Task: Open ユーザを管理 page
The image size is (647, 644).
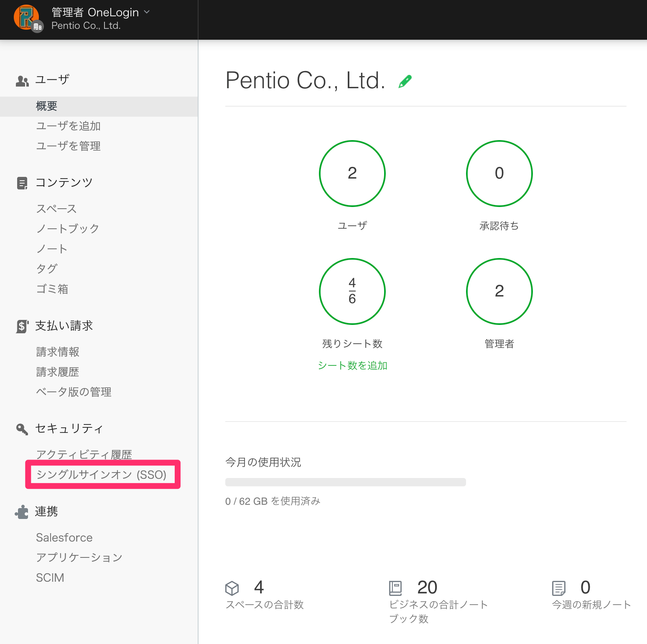Action: click(69, 146)
